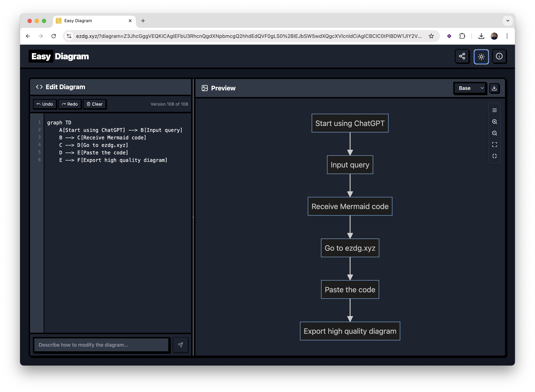Image resolution: width=535 pixels, height=392 pixels.
Task: Select the Easy Diagram browser tab
Action: click(78, 21)
